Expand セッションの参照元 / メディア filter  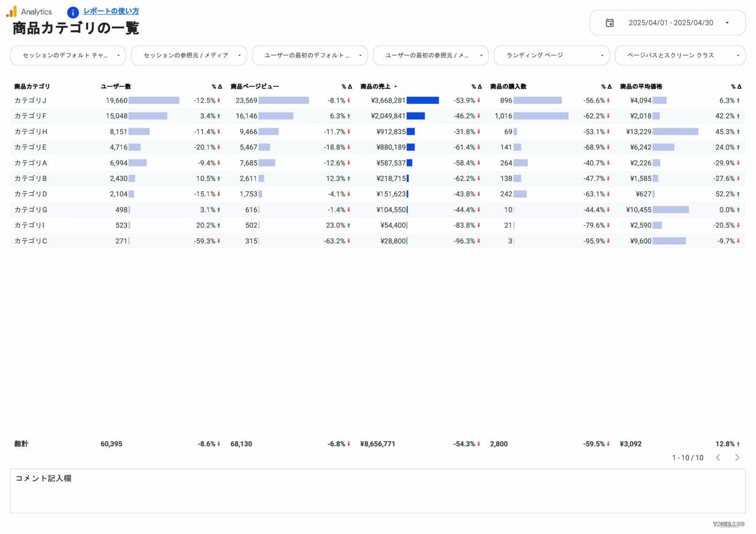click(189, 55)
